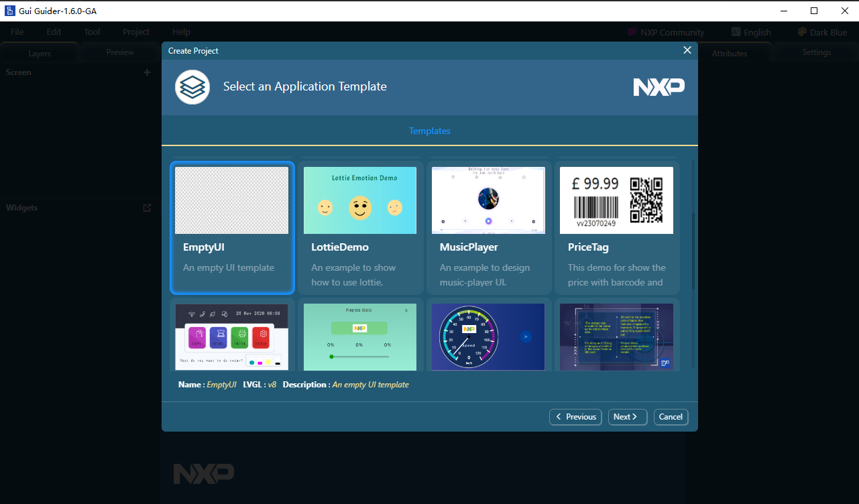Cancel the project creation

pos(671,417)
